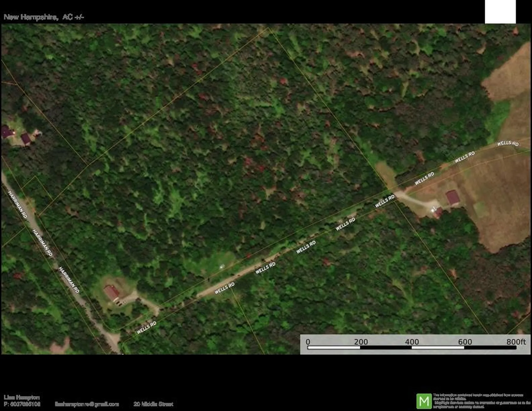Click the gmail.com email address
The height and width of the screenshot is (411, 532).
(x=87, y=404)
